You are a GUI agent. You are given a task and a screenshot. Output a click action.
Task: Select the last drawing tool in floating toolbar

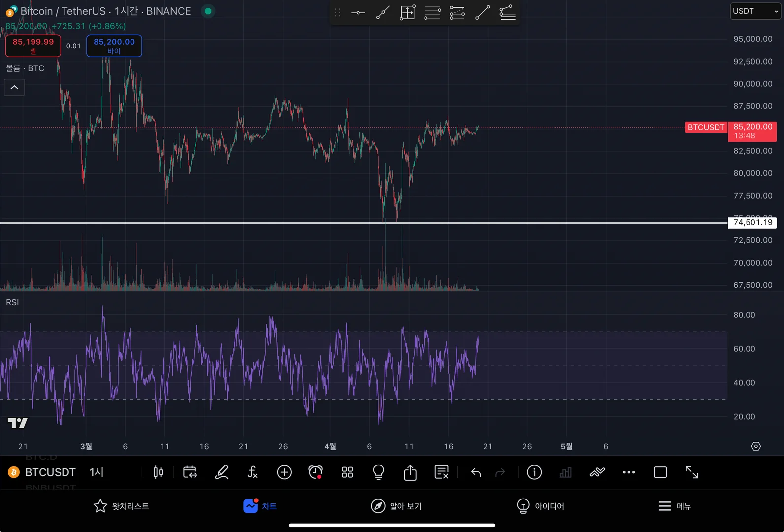[507, 13]
